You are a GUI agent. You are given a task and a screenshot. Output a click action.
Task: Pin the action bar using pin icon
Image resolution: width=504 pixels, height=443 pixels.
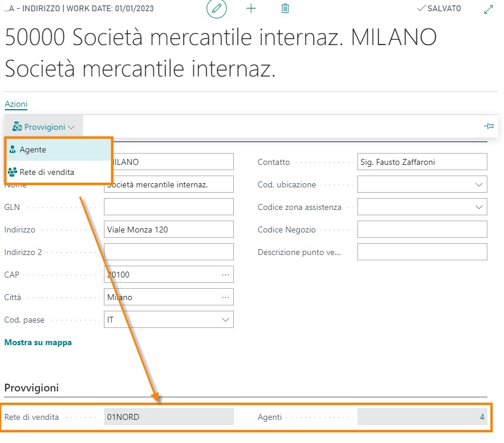click(489, 126)
